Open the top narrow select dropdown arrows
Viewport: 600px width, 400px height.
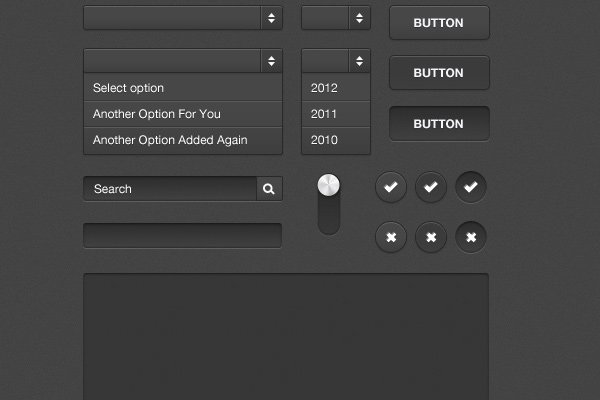pyautogui.click(x=359, y=18)
